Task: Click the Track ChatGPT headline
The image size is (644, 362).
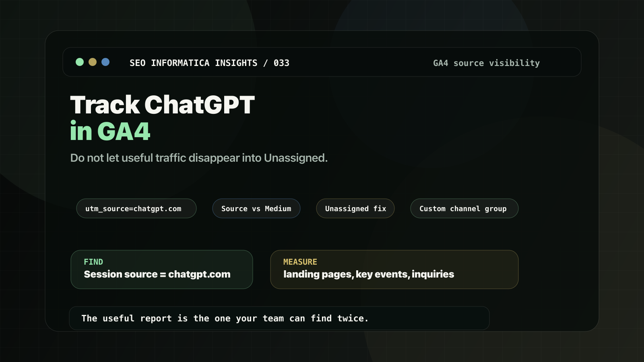Action: point(163,105)
